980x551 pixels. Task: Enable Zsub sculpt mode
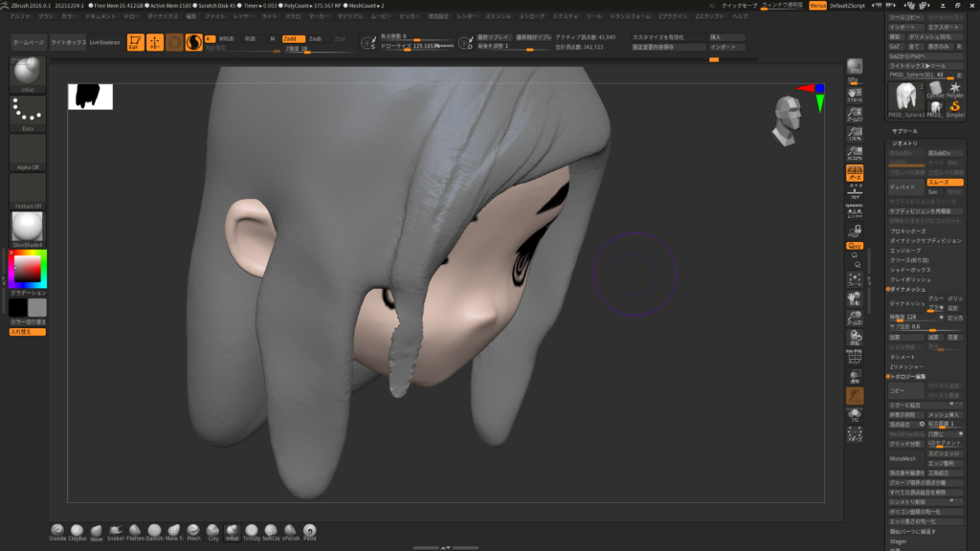[315, 38]
